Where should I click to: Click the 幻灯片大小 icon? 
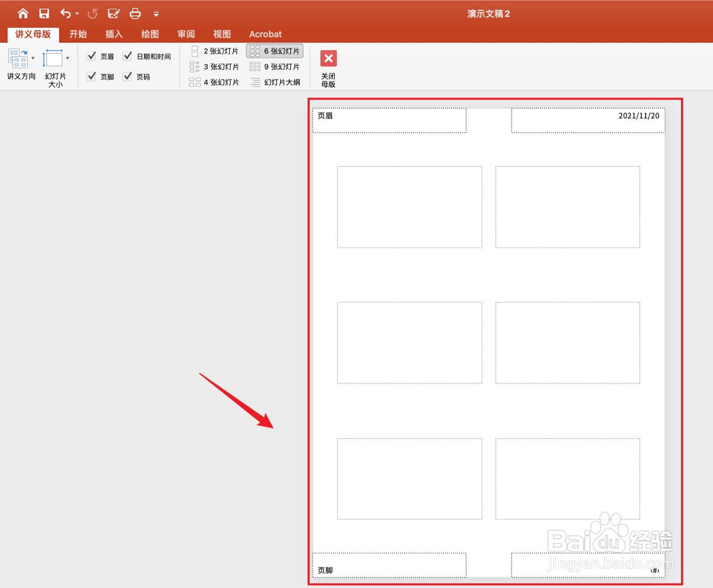pos(53,58)
